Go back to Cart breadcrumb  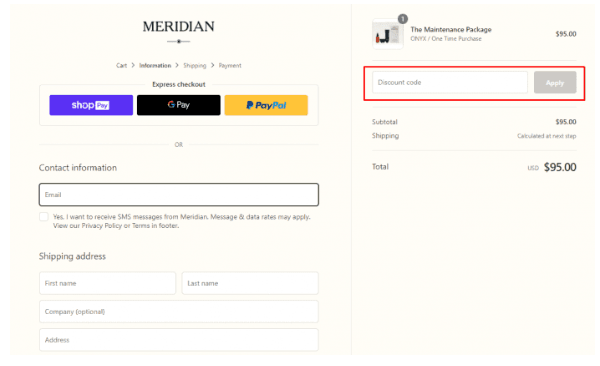pyautogui.click(x=121, y=65)
